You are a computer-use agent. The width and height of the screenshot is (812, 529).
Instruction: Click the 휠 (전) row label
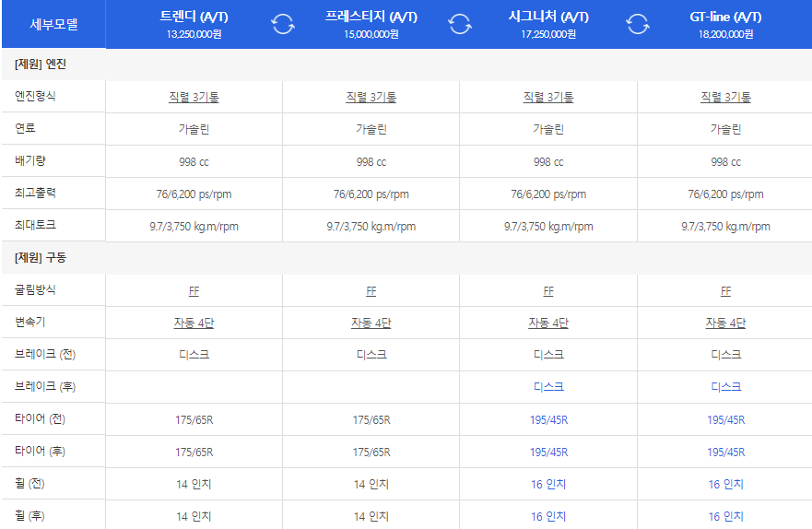pyautogui.click(x=29, y=483)
